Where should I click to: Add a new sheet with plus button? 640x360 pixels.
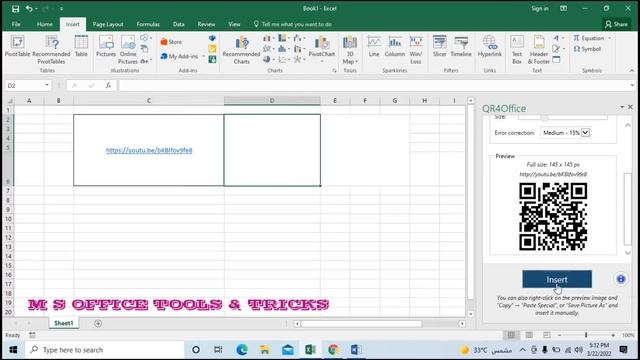pyautogui.click(x=98, y=323)
